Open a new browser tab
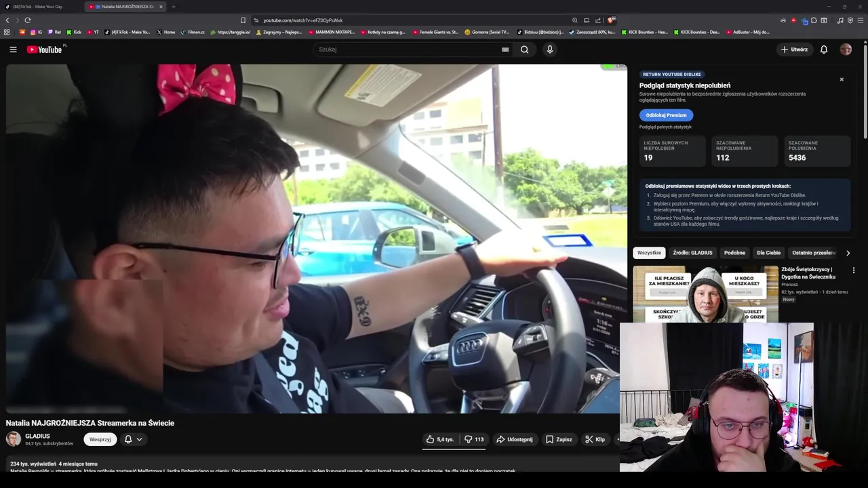Viewport: 868px width, 488px height. pos(173,7)
